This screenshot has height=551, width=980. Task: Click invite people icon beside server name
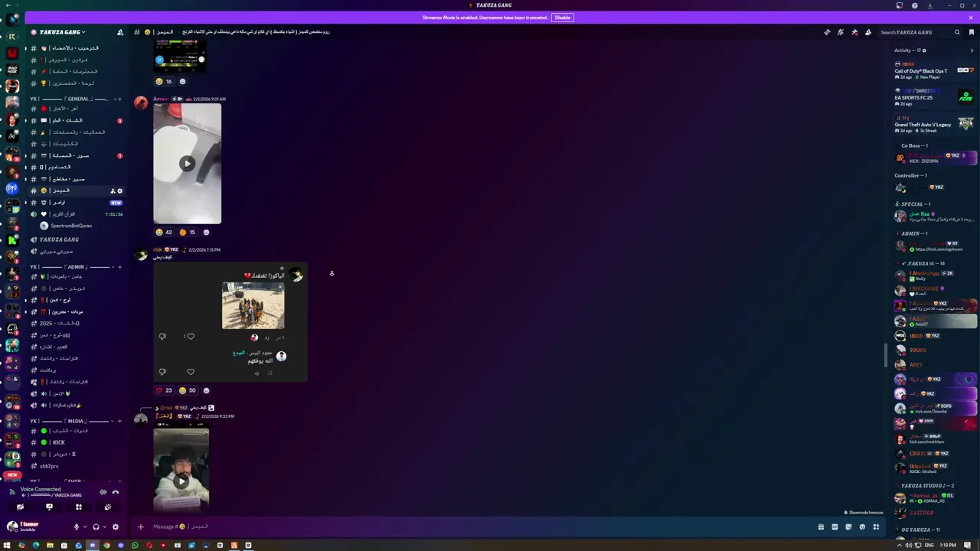pyautogui.click(x=119, y=32)
